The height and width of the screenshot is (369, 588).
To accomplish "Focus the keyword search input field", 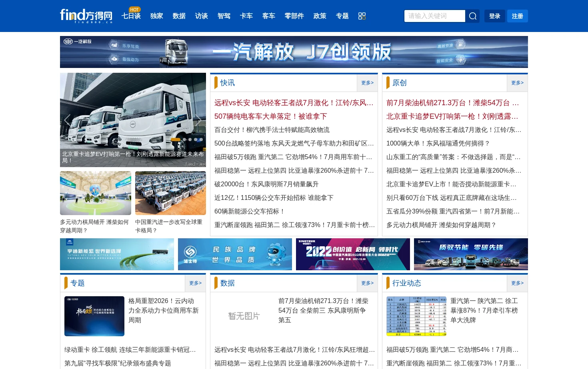I will pos(435,16).
